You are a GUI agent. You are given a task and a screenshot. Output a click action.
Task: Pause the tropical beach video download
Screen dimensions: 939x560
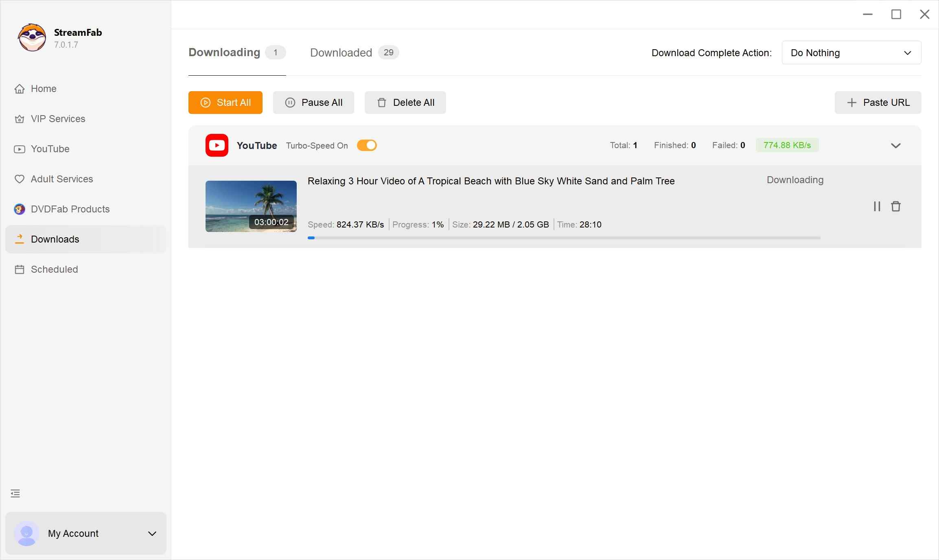point(877,206)
